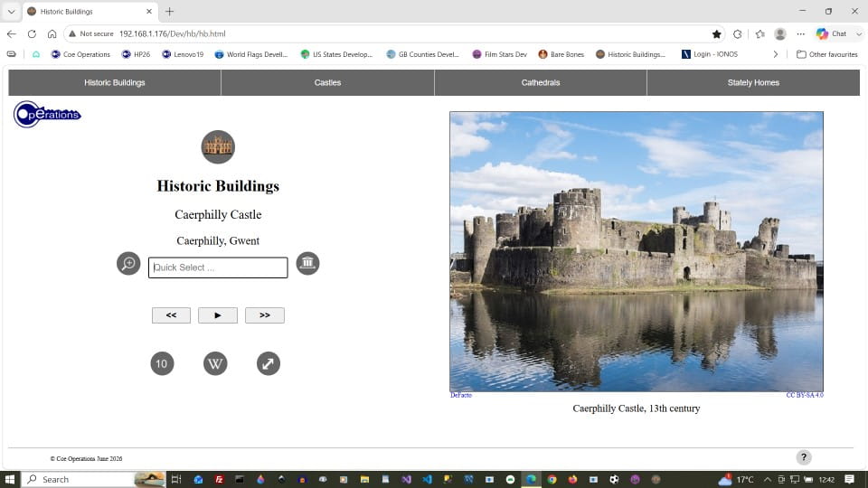The width and height of the screenshot is (868, 488).
Task: Open browser settings and more menu
Action: [x=800, y=34]
